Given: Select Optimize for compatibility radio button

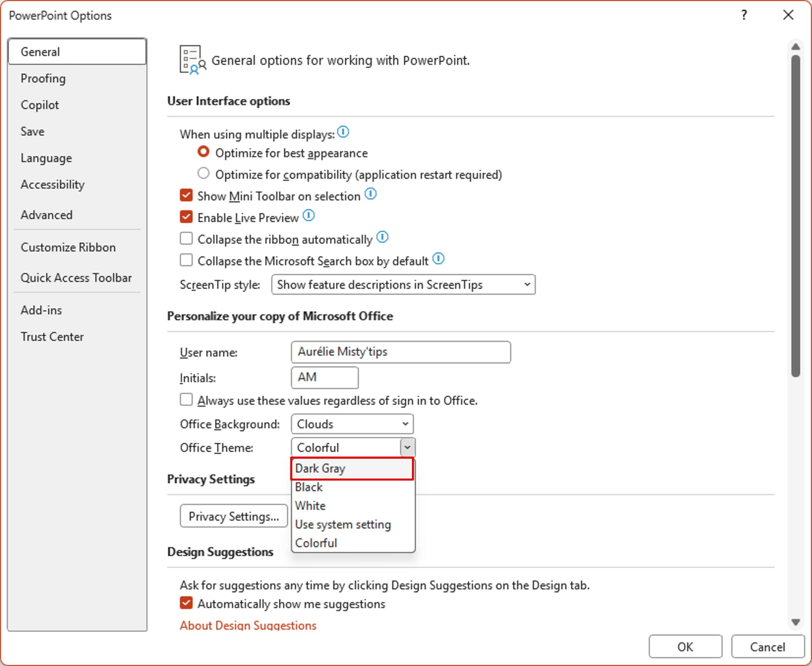Looking at the screenshot, I should coord(204,173).
